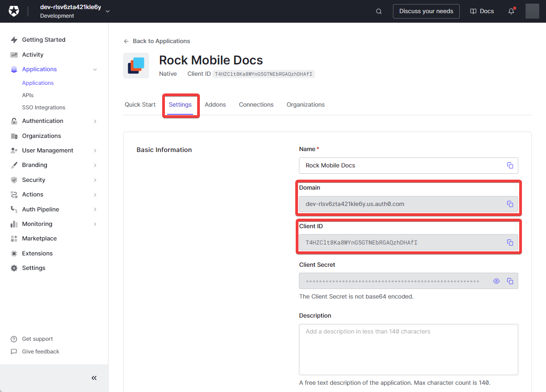
Task: Expand the Auth Pipeline section chevron
Action: point(95,210)
